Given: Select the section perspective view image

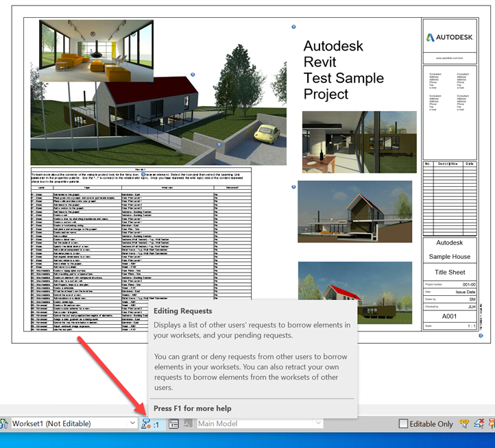Looking at the screenshot, I should pyautogui.click(x=355, y=212).
